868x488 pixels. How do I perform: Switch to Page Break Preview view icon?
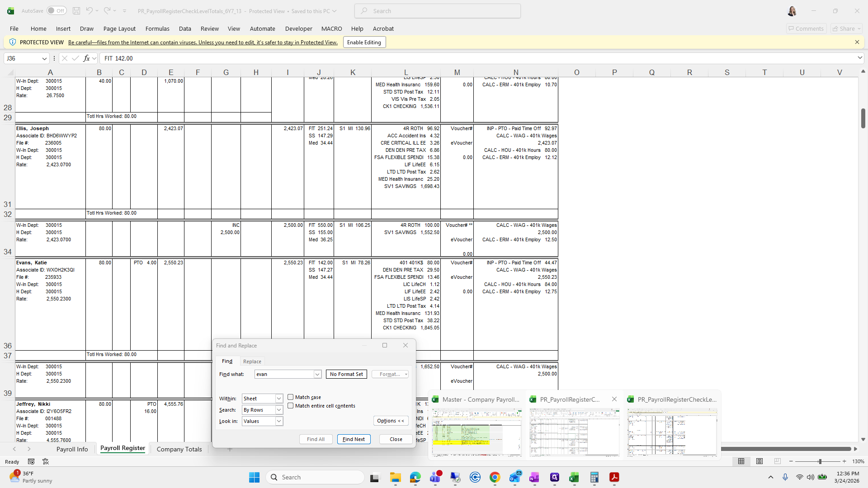tap(777, 461)
